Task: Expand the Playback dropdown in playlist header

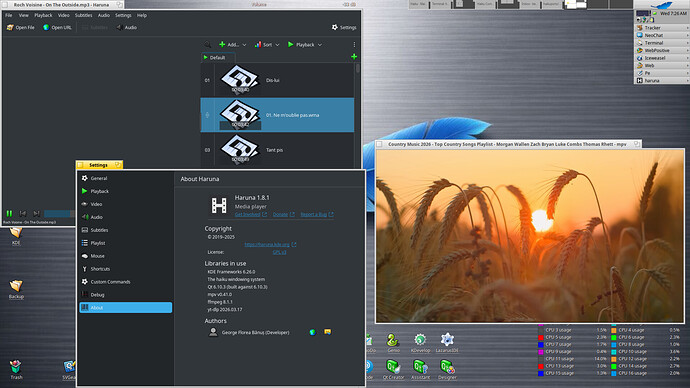Action: click(x=305, y=44)
